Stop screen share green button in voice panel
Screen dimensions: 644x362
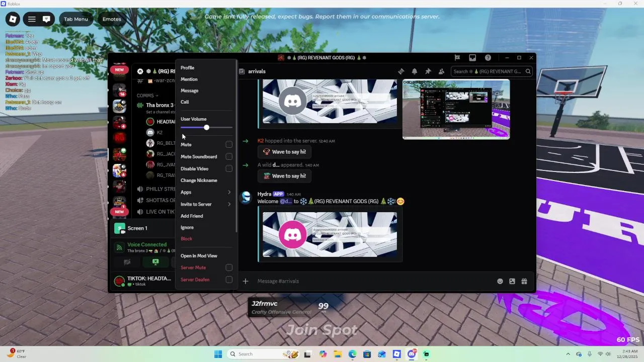coord(155,262)
